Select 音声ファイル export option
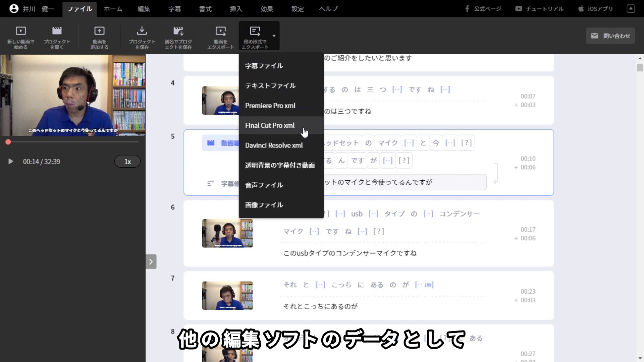 point(281,185)
